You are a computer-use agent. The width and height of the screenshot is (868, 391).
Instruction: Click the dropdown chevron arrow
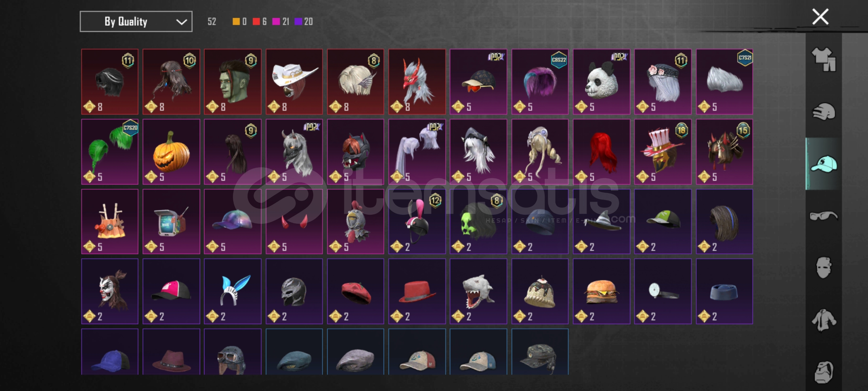[181, 22]
